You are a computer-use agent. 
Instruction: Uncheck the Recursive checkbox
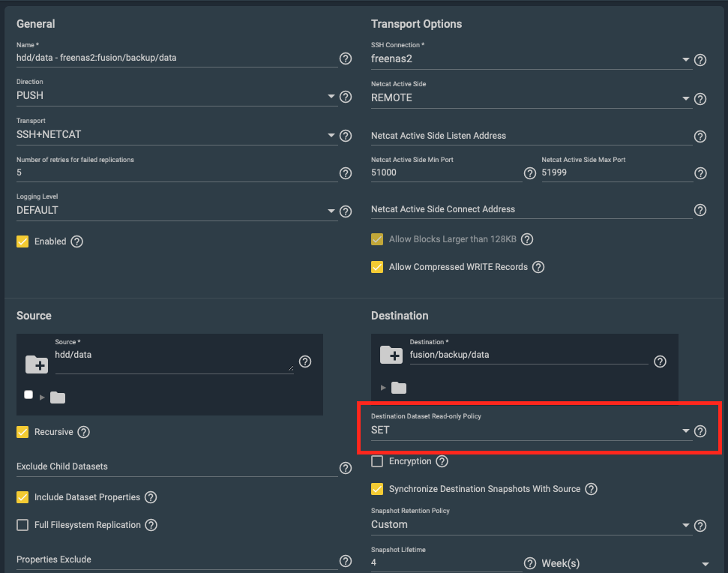(22, 432)
